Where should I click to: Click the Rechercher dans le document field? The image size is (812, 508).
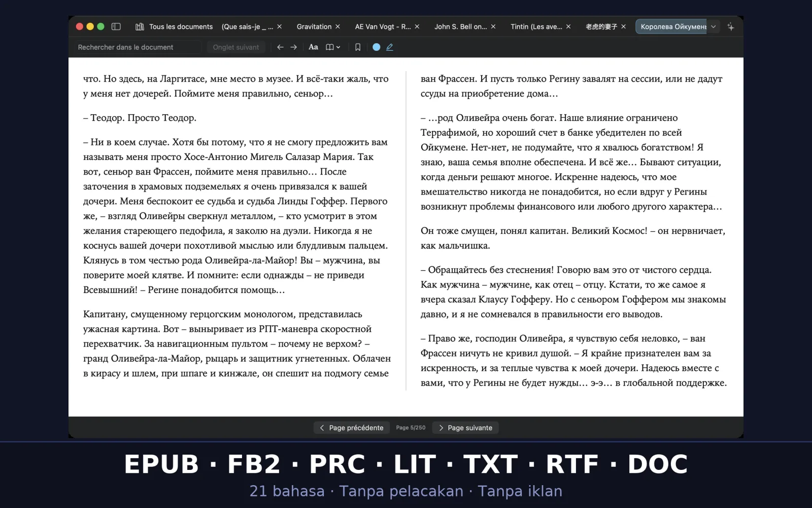tap(137, 47)
